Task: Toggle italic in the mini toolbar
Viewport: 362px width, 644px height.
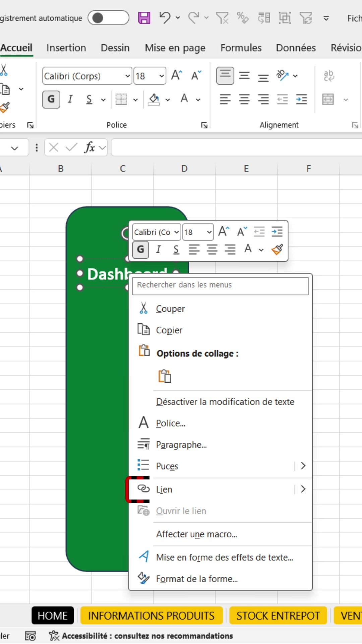Action: [158, 250]
